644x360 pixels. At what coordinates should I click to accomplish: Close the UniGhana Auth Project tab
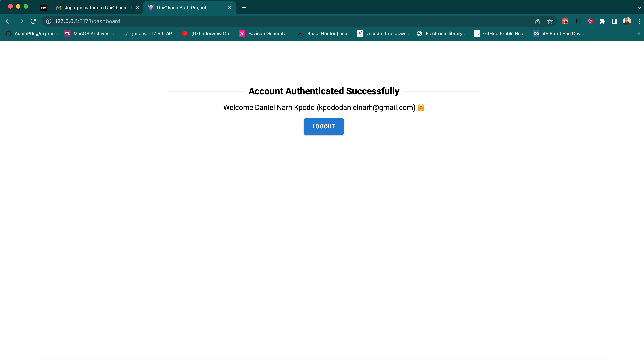coord(229,8)
